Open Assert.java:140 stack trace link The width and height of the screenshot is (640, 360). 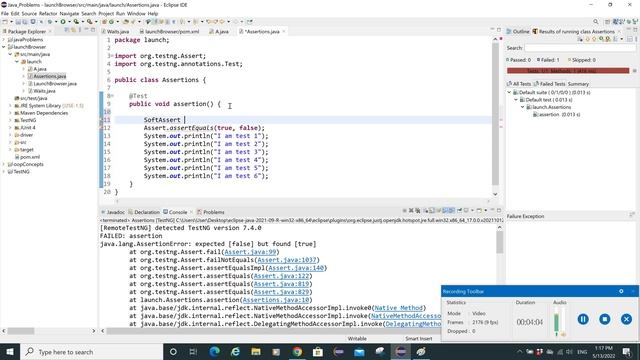pyautogui.click(x=296, y=268)
